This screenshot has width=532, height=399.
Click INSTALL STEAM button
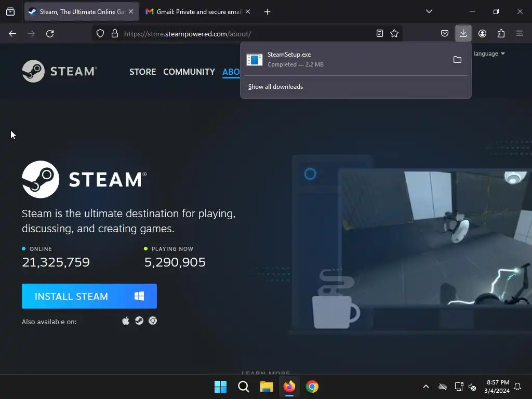pyautogui.click(x=89, y=296)
